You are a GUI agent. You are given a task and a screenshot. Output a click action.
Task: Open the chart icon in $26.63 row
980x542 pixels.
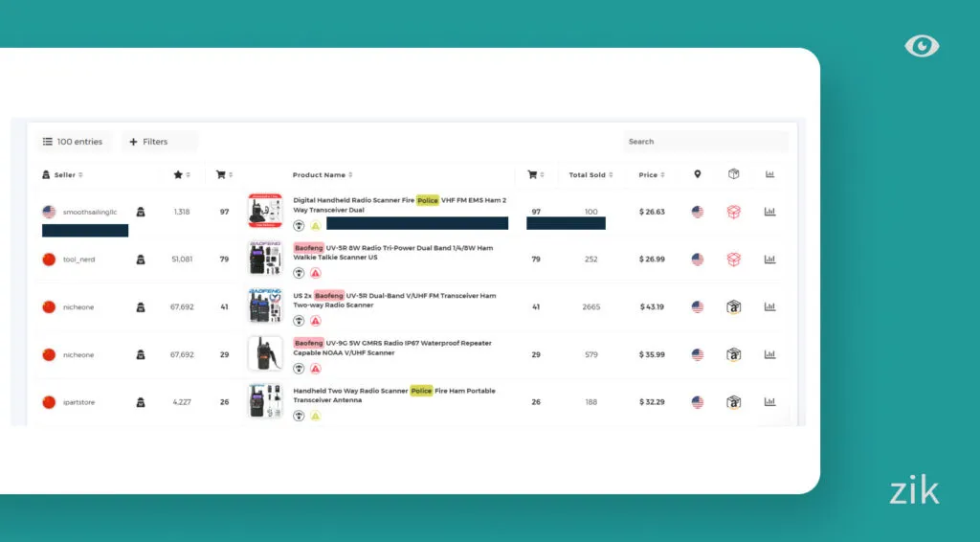click(770, 212)
